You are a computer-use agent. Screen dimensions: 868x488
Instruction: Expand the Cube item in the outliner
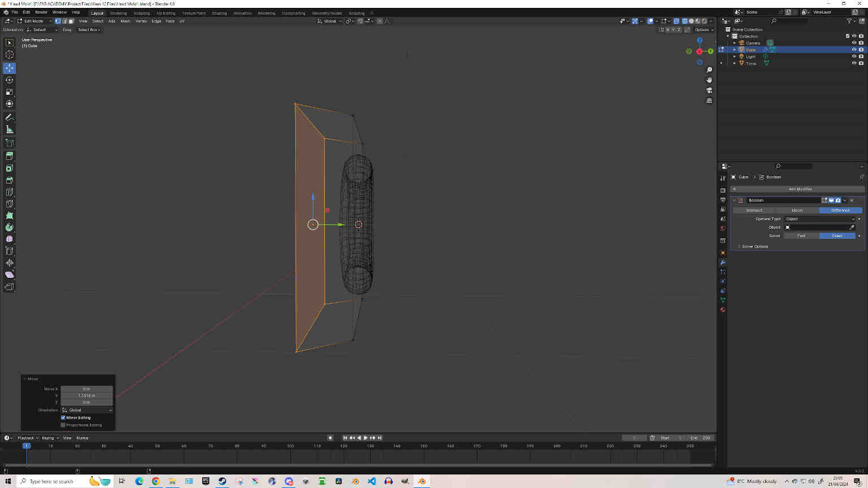(x=735, y=50)
